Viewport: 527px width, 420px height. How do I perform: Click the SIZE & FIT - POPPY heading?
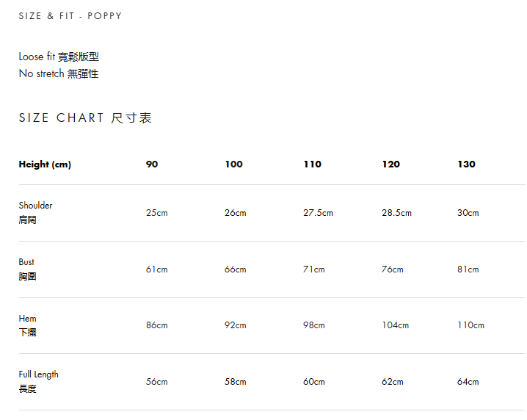pyautogui.click(x=70, y=16)
